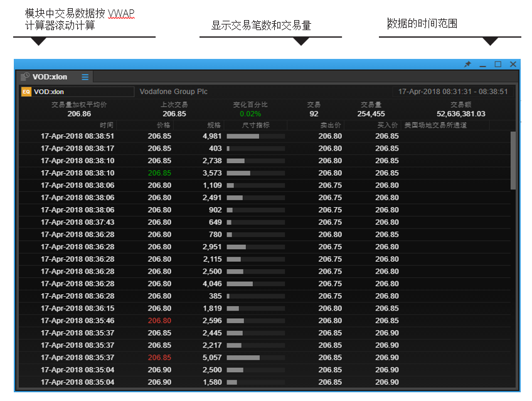Click the size value 902
The image size is (532, 401).
click(x=215, y=210)
